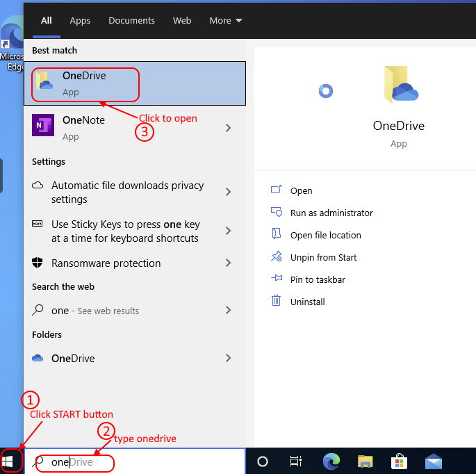
Task: Click the cloud icon beside Automatic file downloads
Action: coord(38,185)
